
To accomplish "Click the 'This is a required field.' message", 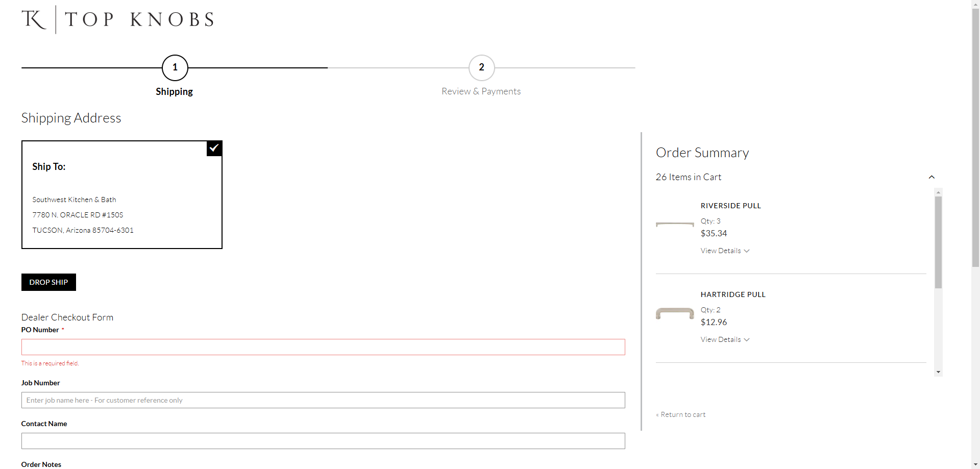I will tap(50, 363).
